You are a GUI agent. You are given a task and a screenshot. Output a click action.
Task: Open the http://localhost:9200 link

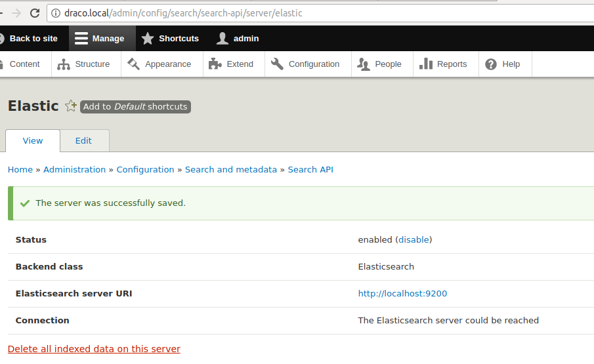(402, 294)
